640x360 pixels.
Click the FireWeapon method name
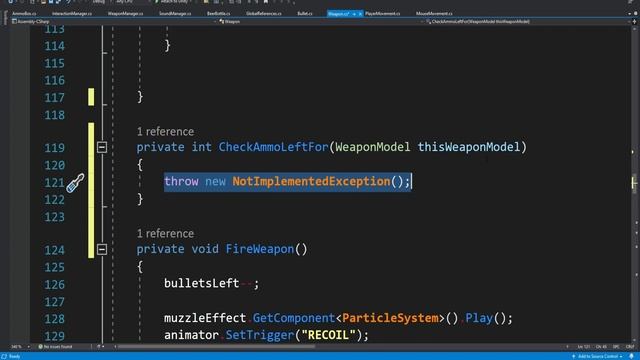[260, 249]
